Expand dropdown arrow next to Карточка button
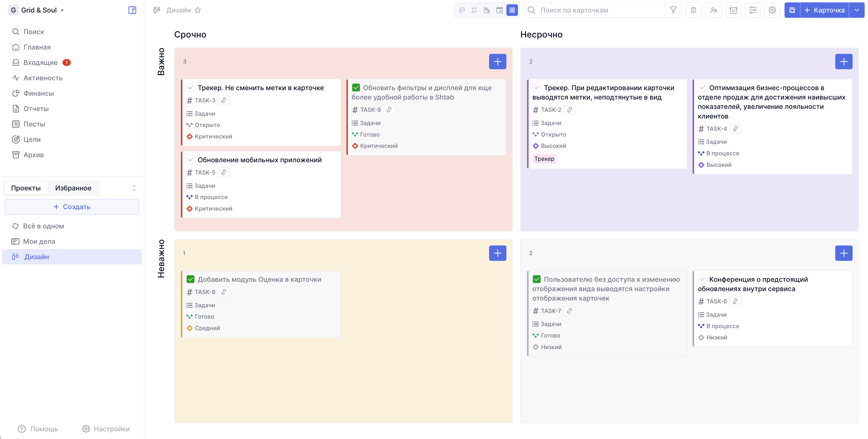The height and width of the screenshot is (439, 868). [856, 10]
